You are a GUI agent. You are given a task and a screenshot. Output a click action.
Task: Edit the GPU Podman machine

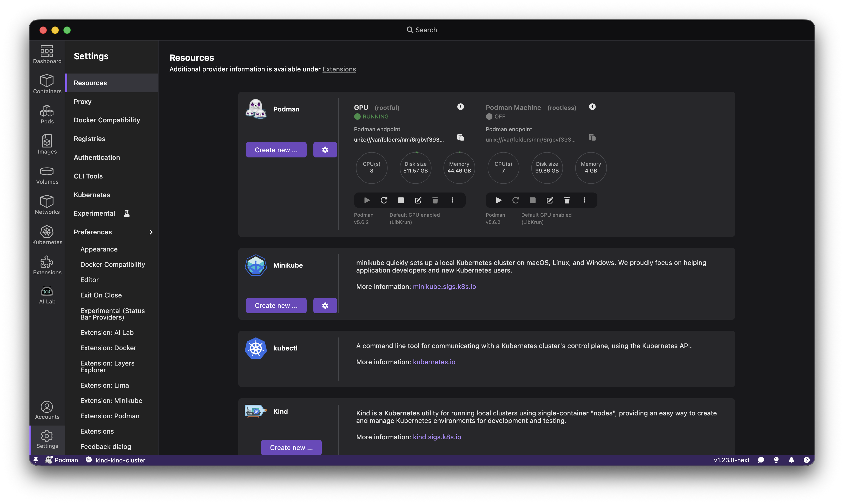[x=418, y=200]
